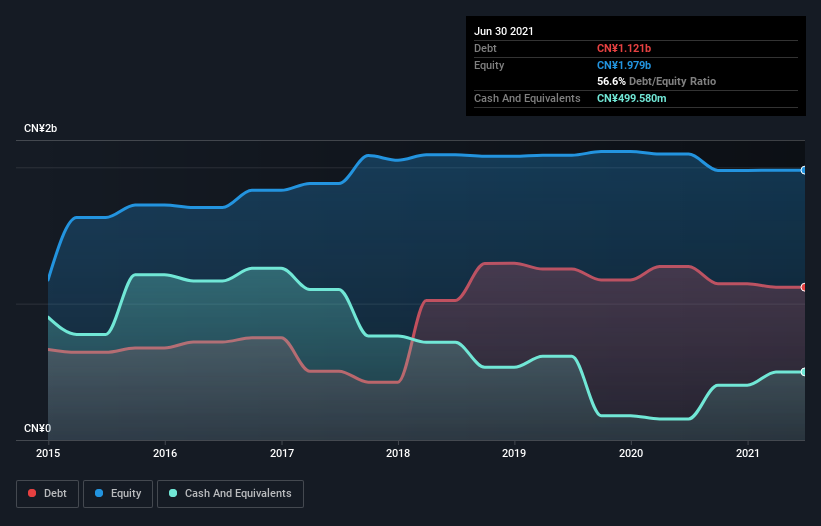Click the red Debt endpoint marker
Viewport: 821px width, 526px height.
(x=804, y=287)
